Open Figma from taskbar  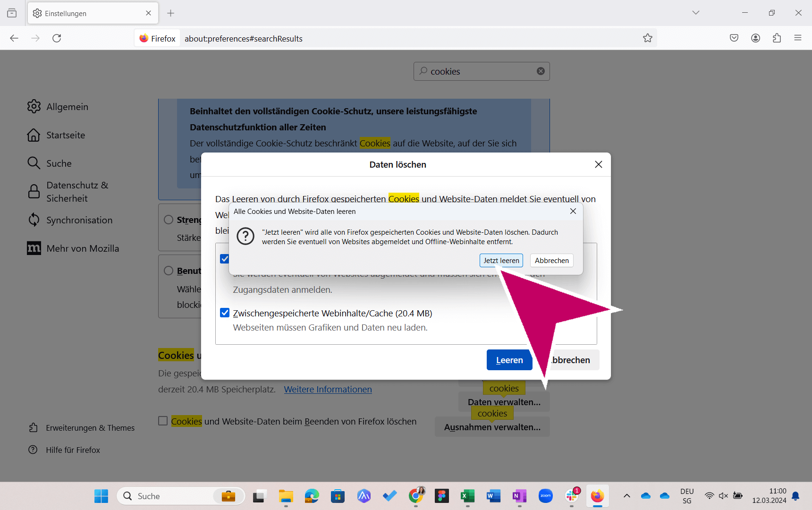442,496
